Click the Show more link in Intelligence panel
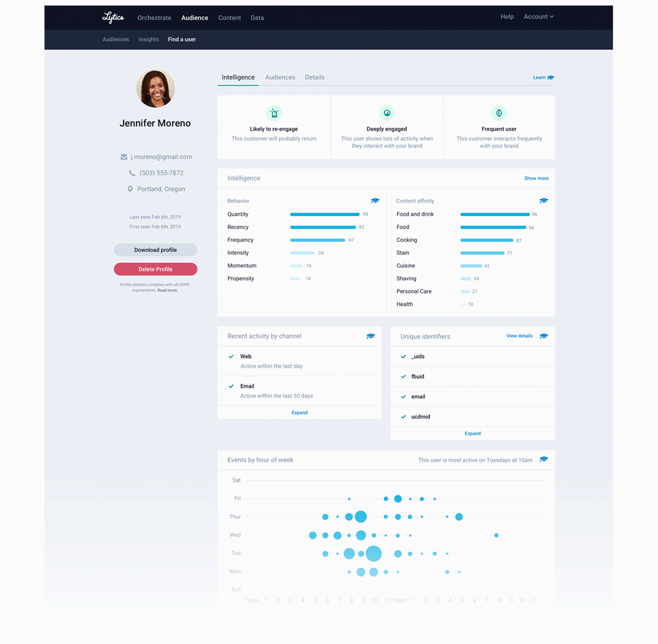The width and height of the screenshot is (658, 644). pos(536,178)
